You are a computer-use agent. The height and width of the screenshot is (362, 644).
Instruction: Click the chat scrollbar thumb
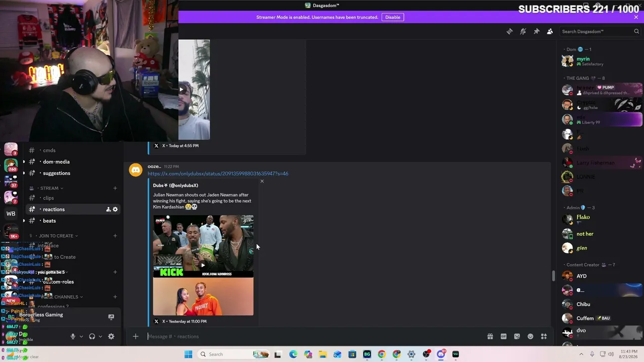pyautogui.click(x=554, y=276)
